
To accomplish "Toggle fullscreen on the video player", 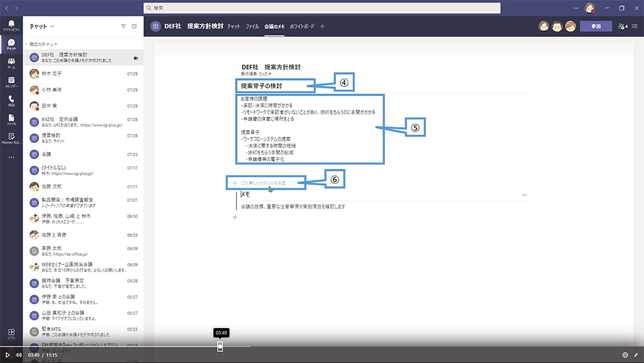I will point(636,355).
